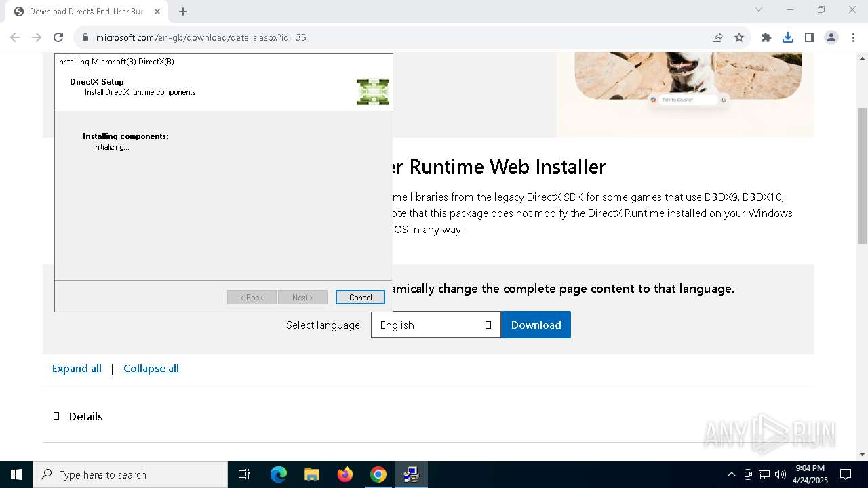Open the Windows Start menu

click(16, 474)
